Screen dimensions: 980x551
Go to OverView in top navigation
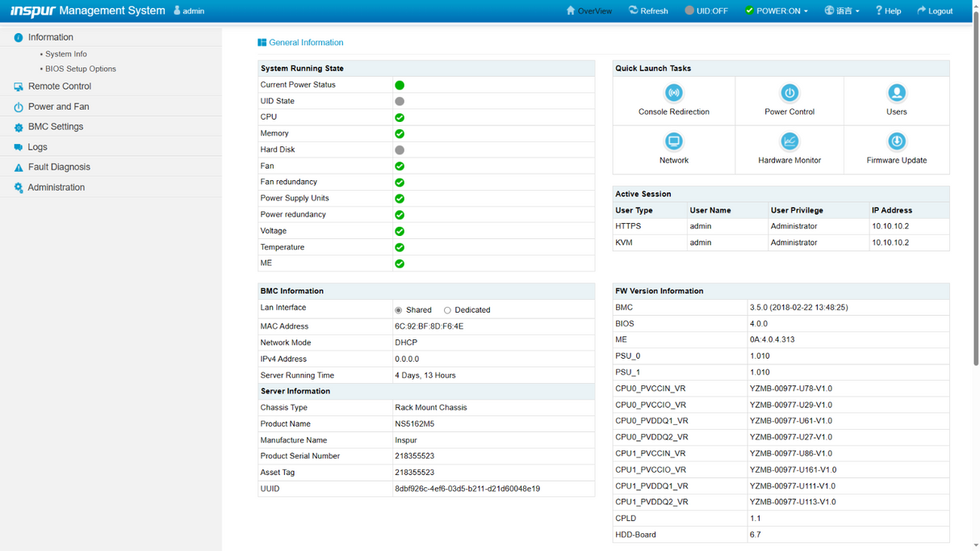588,11
